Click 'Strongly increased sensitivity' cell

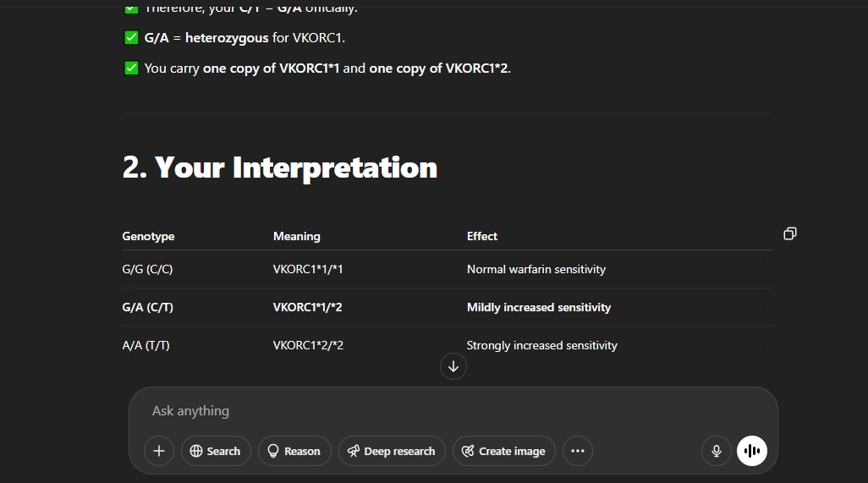[x=541, y=345]
